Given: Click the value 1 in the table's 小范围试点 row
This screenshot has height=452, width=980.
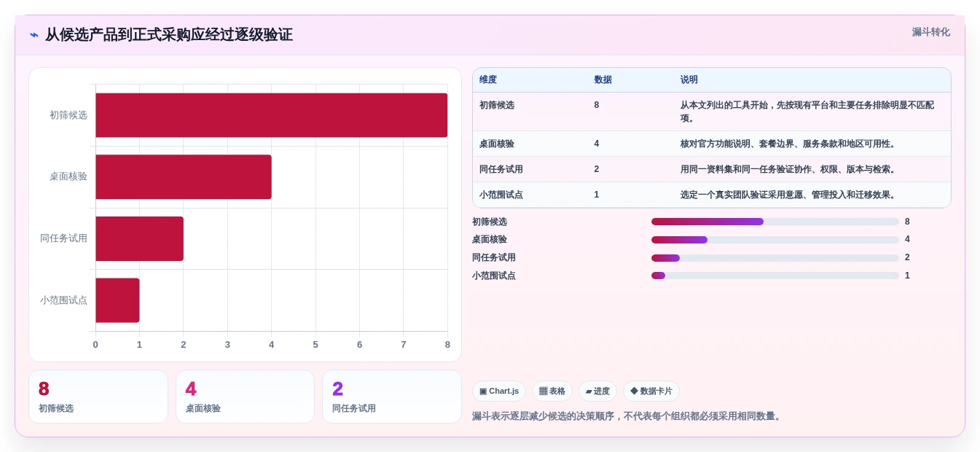Looking at the screenshot, I should tap(597, 195).
